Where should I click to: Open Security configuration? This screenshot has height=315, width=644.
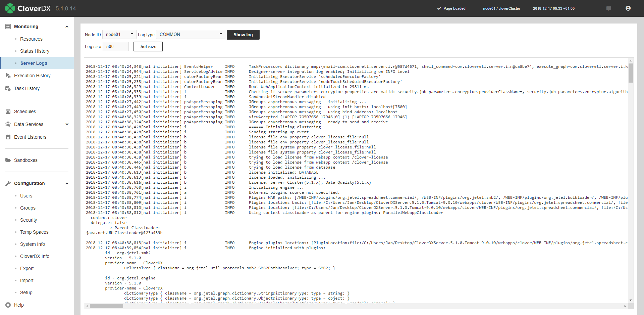[29, 220]
